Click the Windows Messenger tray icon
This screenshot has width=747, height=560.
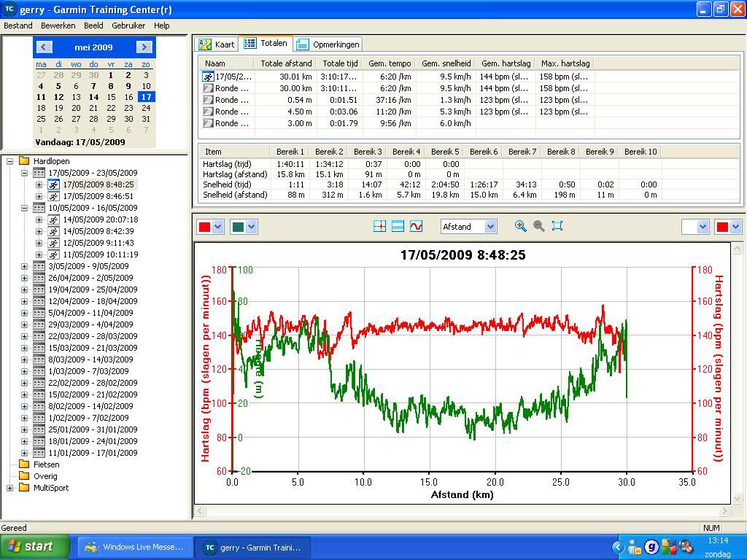point(635,547)
